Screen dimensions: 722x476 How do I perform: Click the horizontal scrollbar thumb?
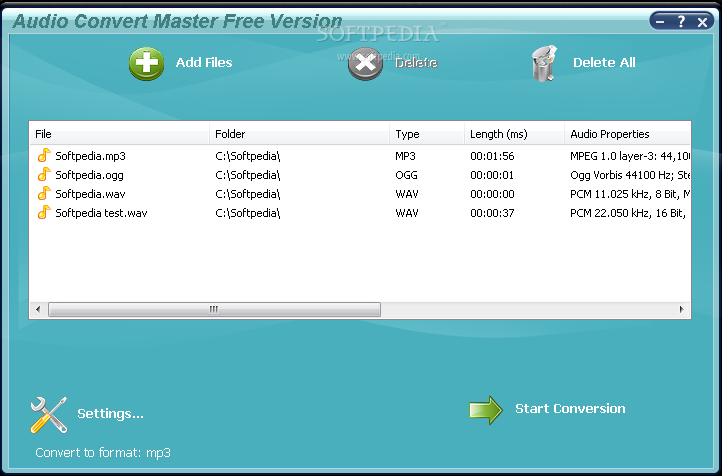214,309
